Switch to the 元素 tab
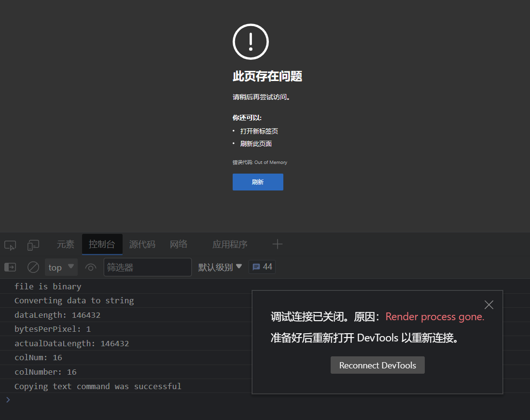Screen dimensions: 530x420 65,244
